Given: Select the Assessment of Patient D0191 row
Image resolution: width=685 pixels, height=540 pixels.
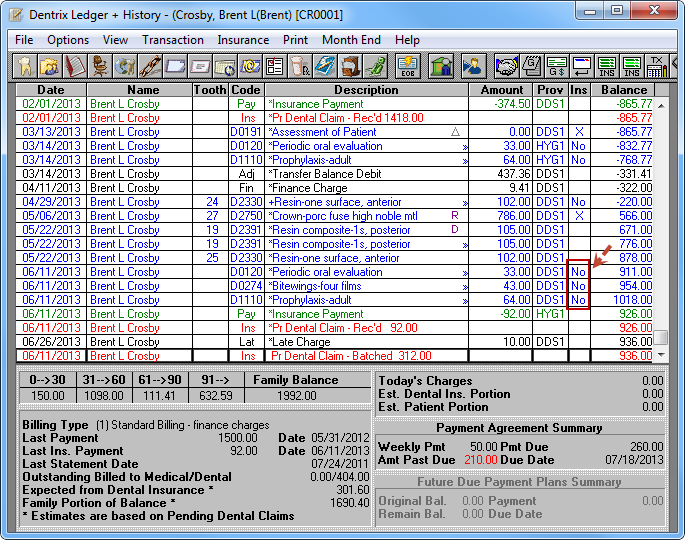Looking at the screenshot, I should tap(335, 132).
